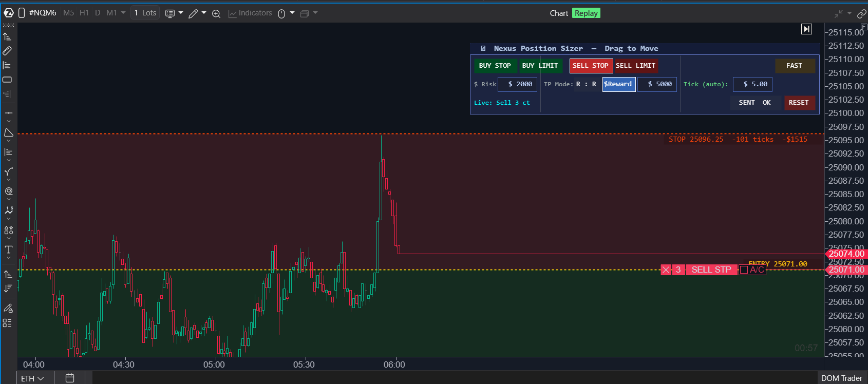
Task: Select SELL LIMIT order type
Action: tap(636, 66)
